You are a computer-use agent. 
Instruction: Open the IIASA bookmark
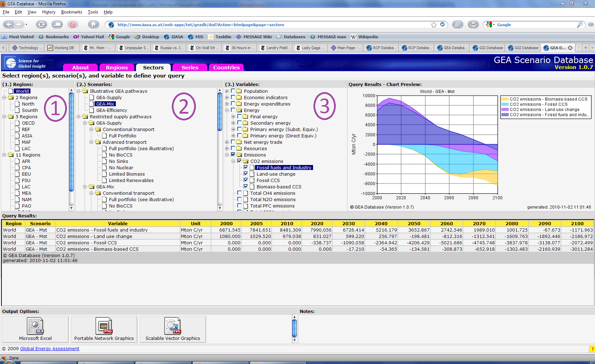[x=174, y=37]
